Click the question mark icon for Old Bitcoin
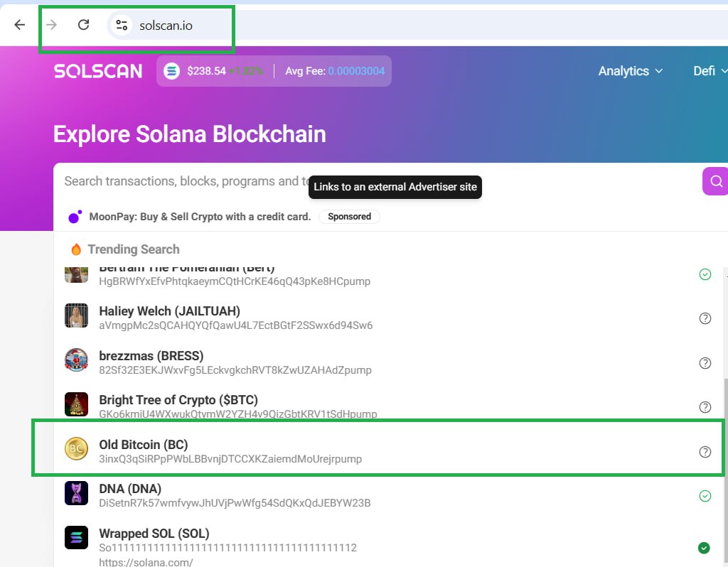 coord(705,452)
